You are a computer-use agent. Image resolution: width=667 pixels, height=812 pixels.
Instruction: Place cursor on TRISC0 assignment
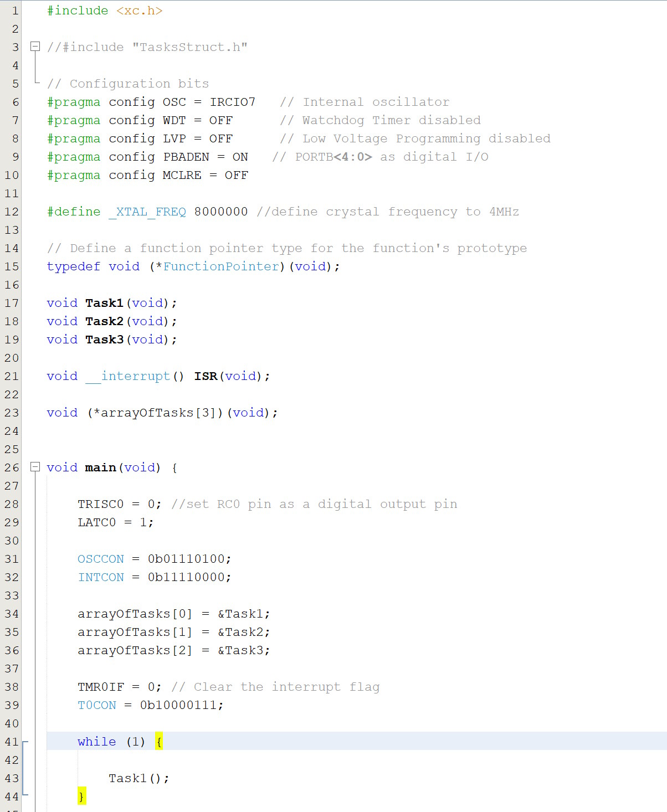coord(100,504)
